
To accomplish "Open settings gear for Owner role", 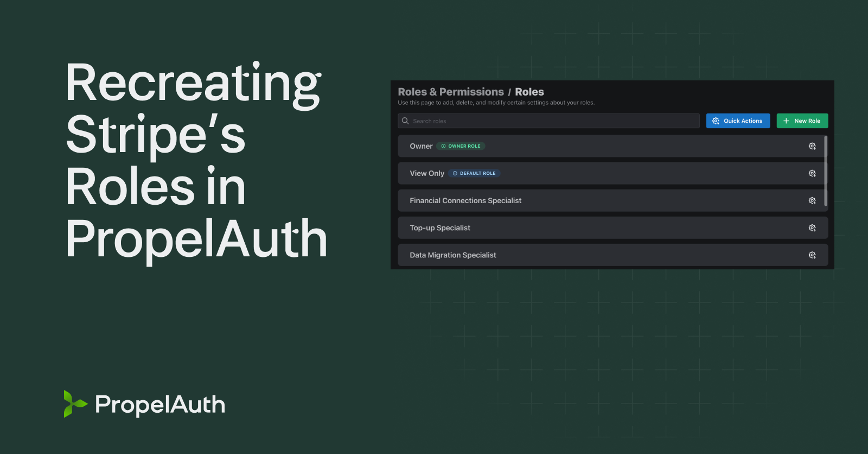I will pyautogui.click(x=812, y=146).
